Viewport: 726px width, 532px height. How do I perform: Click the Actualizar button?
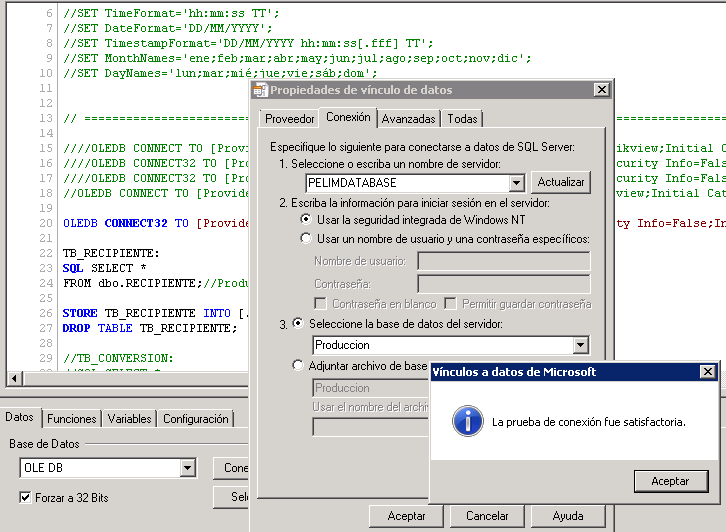[x=561, y=182]
